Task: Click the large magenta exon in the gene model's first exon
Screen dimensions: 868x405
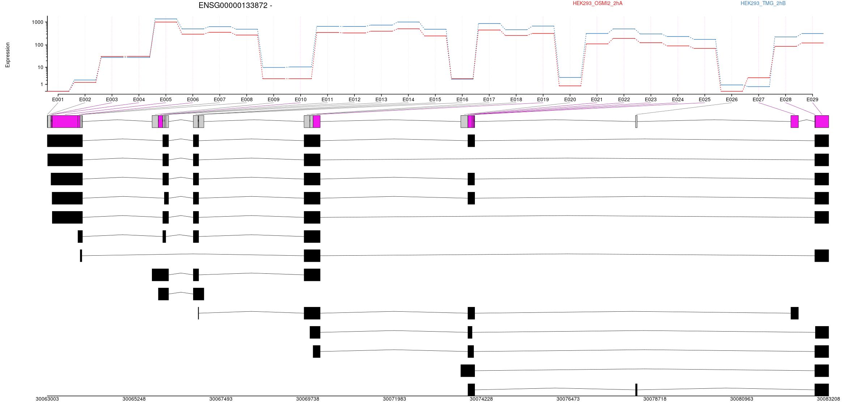Action: pos(65,121)
